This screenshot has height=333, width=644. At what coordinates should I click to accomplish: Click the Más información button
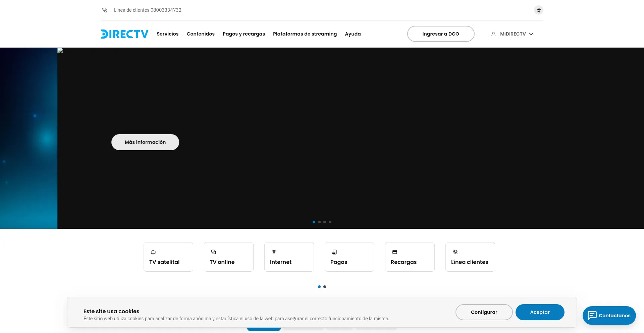coord(145,142)
